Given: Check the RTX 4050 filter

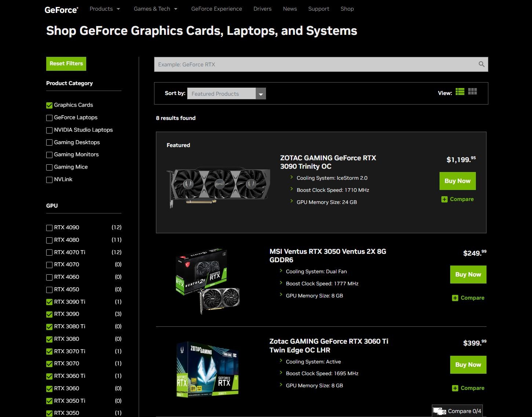Looking at the screenshot, I should tap(49, 290).
